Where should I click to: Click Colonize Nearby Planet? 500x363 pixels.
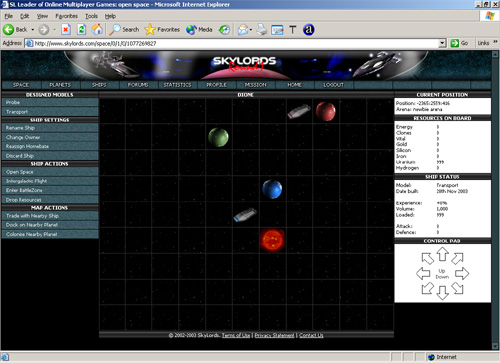50,234
